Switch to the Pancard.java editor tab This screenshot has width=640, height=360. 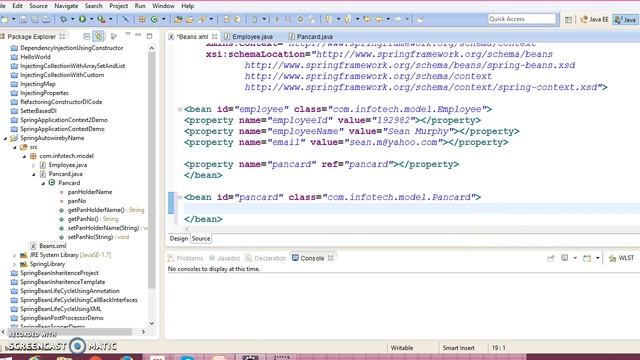pos(311,37)
